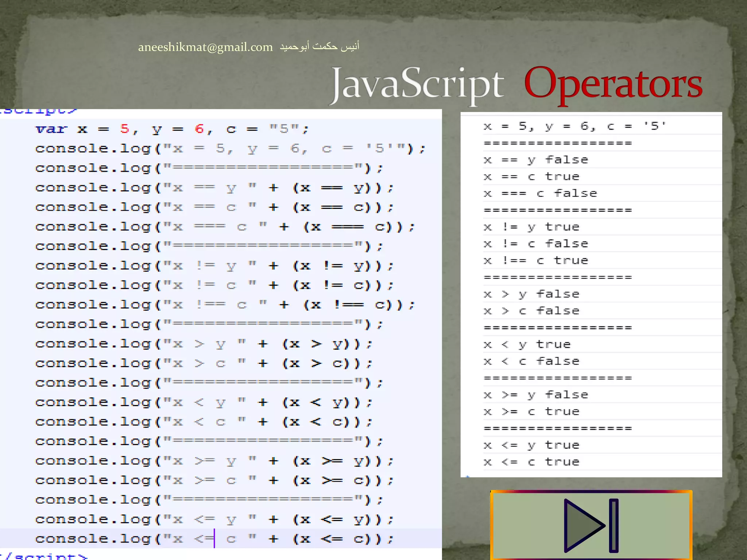This screenshot has height=560, width=747.
Task: Click the code line logging x >= c
Action: pyautogui.click(x=214, y=480)
